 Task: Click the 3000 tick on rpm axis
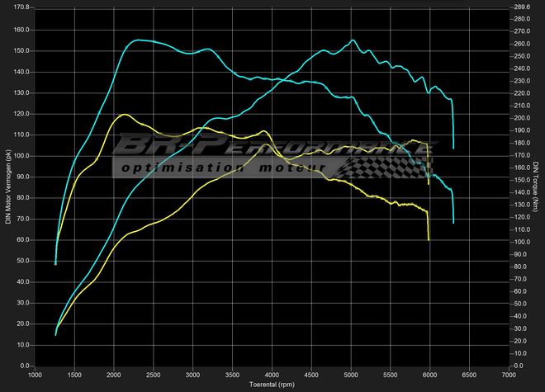click(x=193, y=374)
